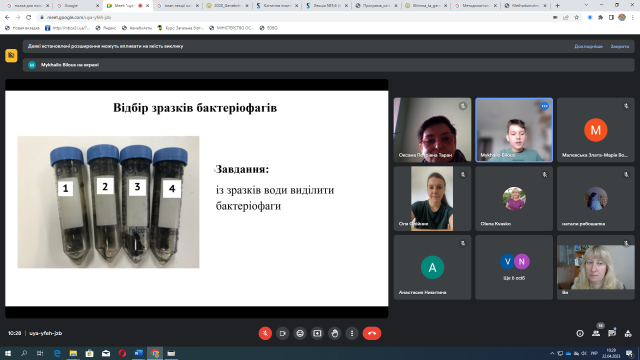Click camera permission icon in address bar

point(555,18)
